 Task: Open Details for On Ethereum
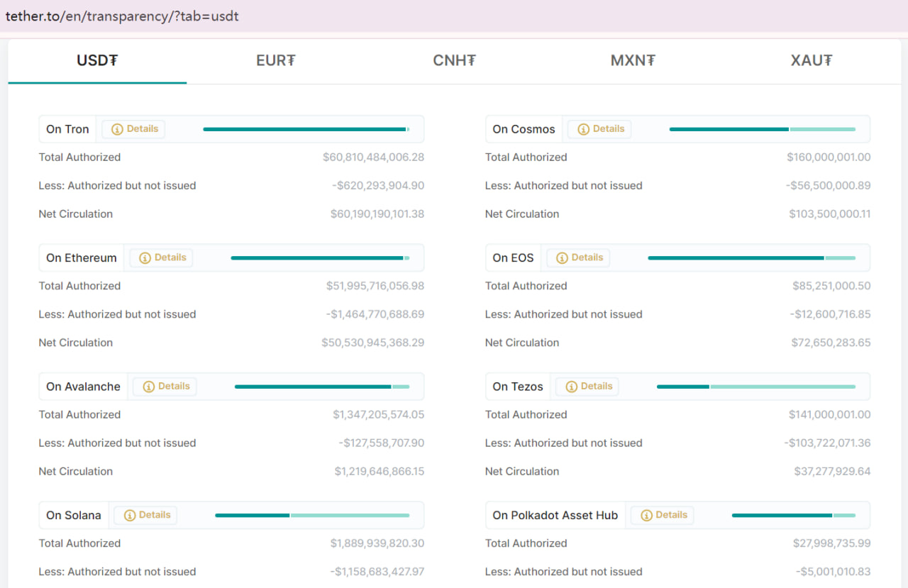pos(161,258)
